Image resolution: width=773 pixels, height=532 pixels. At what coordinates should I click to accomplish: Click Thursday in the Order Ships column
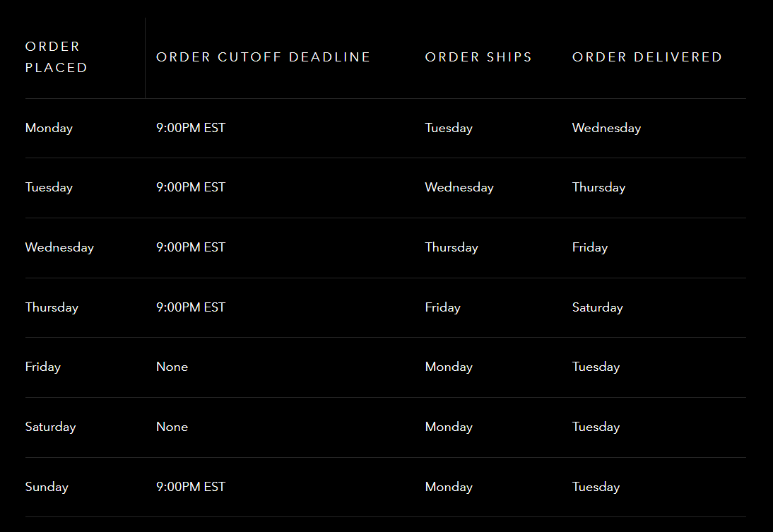[452, 247]
